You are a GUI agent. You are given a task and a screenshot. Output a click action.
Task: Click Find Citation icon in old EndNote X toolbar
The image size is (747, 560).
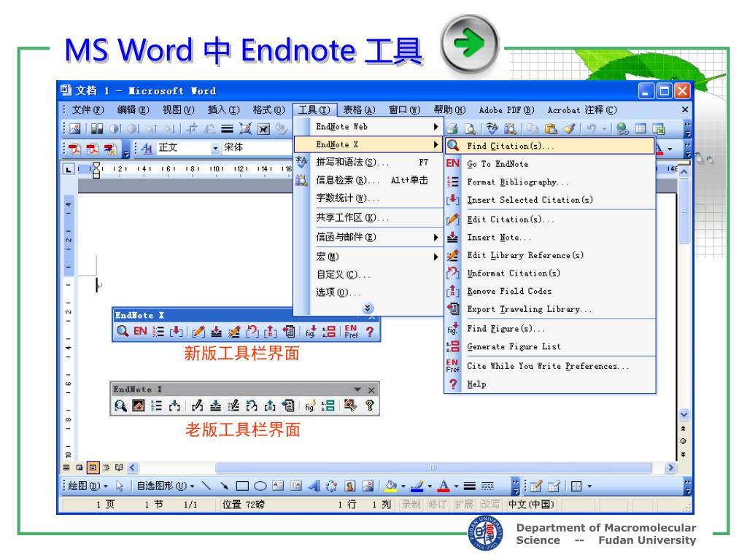point(120,405)
